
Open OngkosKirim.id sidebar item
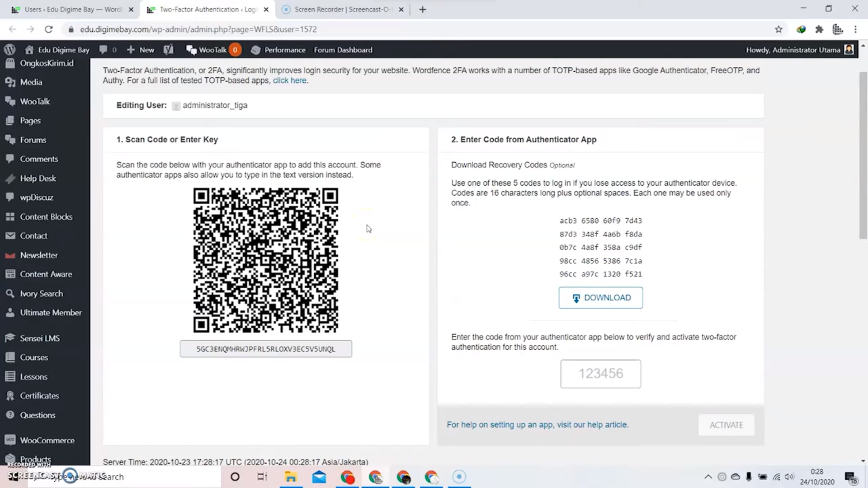click(45, 63)
